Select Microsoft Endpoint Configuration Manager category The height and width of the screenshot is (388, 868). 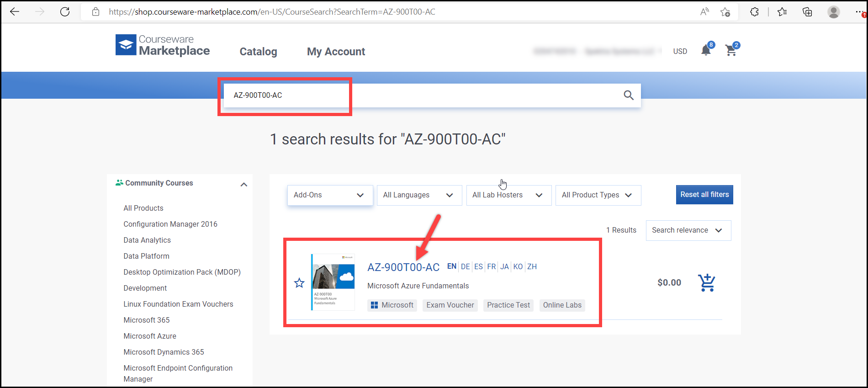[x=178, y=373]
